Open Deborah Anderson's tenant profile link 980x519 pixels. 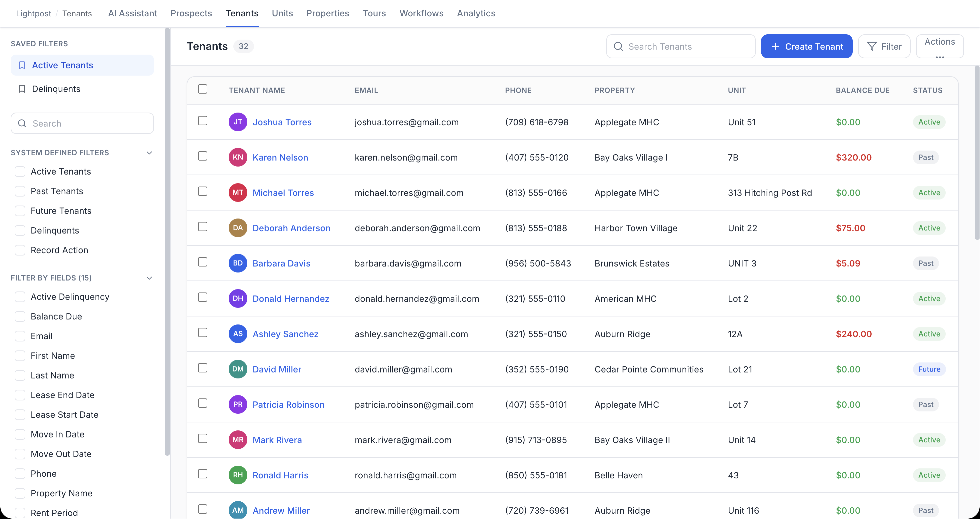pyautogui.click(x=291, y=228)
